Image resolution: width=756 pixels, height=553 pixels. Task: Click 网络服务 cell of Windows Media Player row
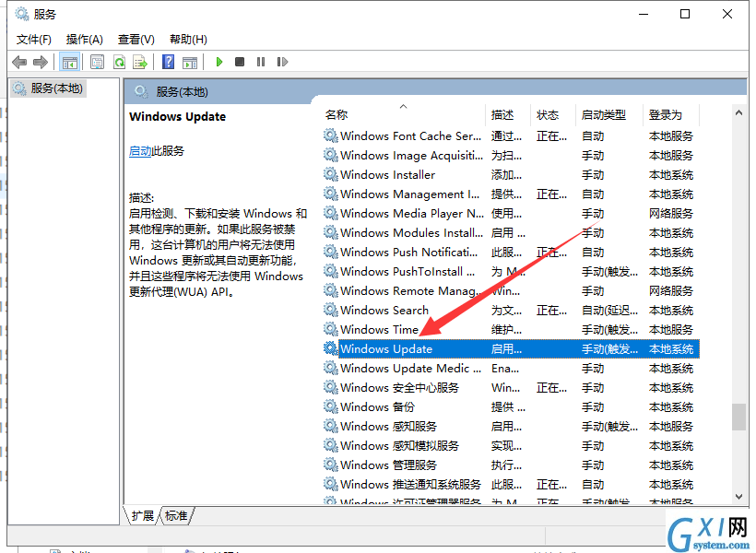pyautogui.click(x=670, y=213)
